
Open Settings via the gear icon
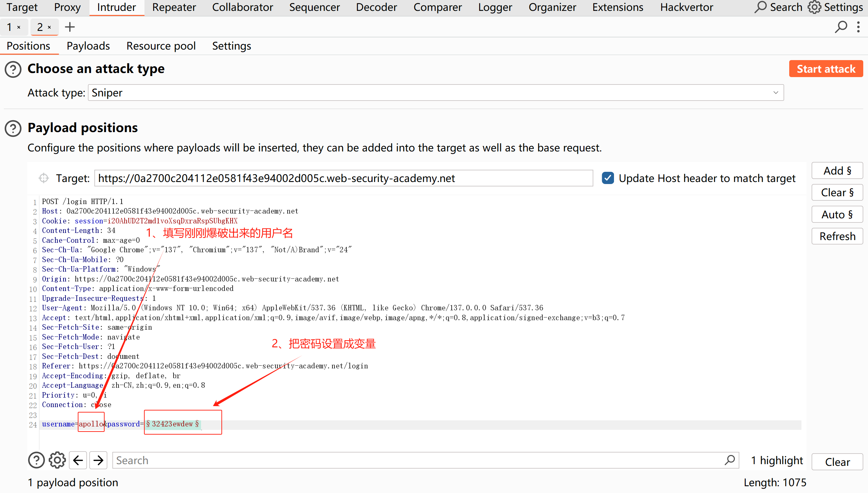(x=814, y=7)
